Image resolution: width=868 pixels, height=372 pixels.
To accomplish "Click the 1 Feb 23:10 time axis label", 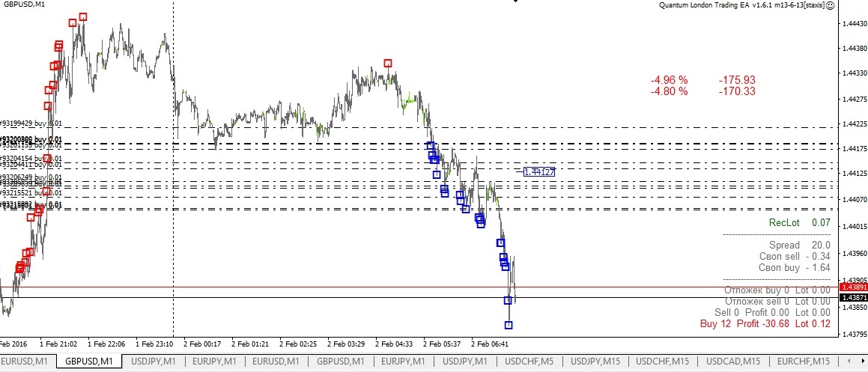I will tap(154, 344).
